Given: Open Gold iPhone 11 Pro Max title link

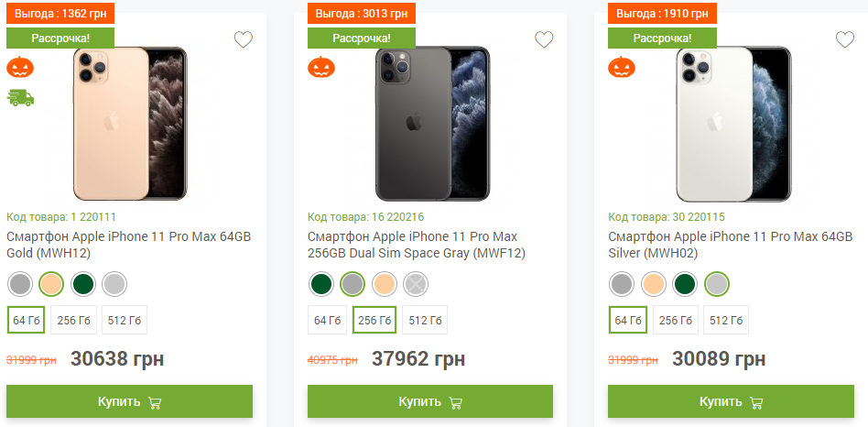Looking at the screenshot, I should pos(129,245).
